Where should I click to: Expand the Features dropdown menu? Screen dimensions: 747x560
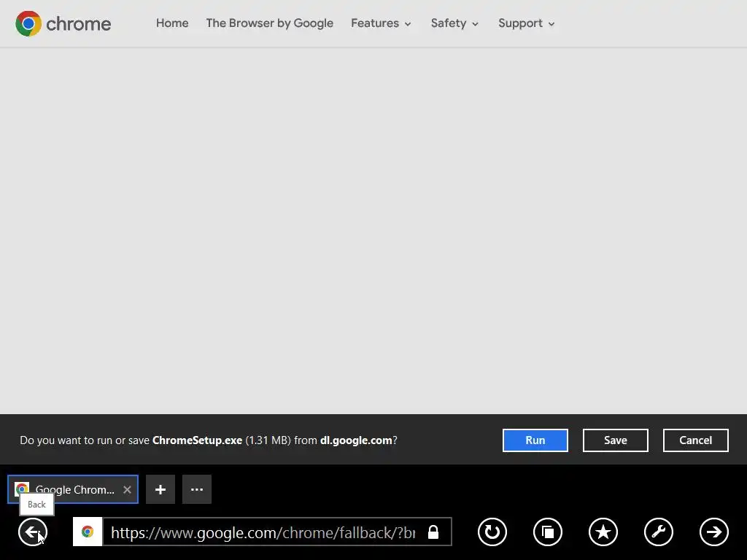[381, 23]
